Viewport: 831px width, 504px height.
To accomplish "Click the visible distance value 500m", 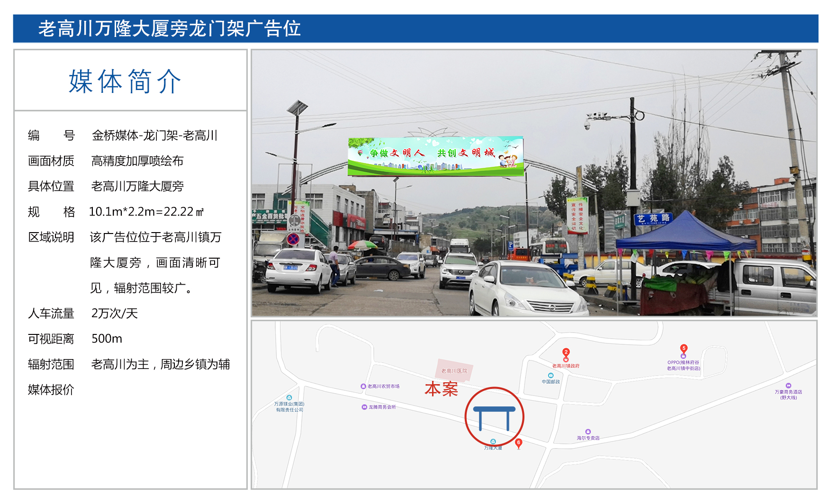I will click(x=107, y=339).
